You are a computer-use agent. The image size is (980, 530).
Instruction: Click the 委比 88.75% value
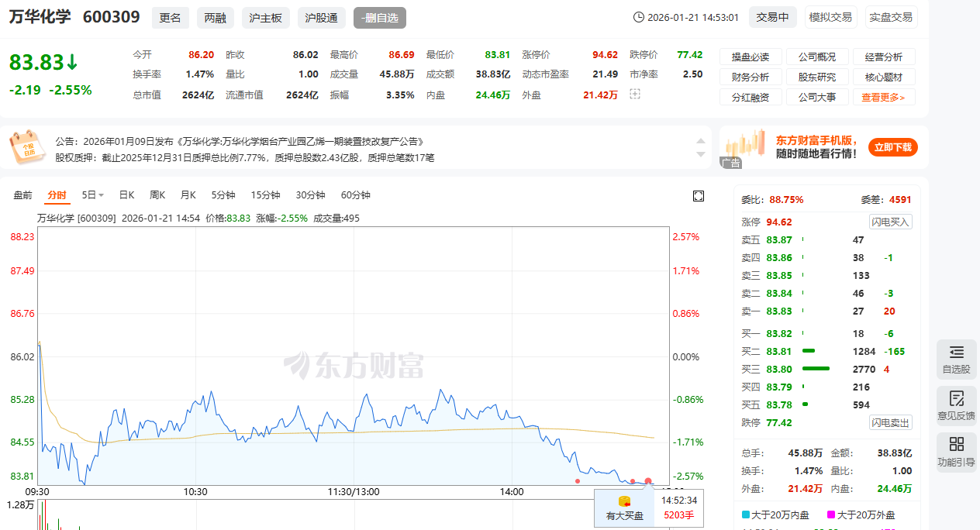click(x=786, y=199)
